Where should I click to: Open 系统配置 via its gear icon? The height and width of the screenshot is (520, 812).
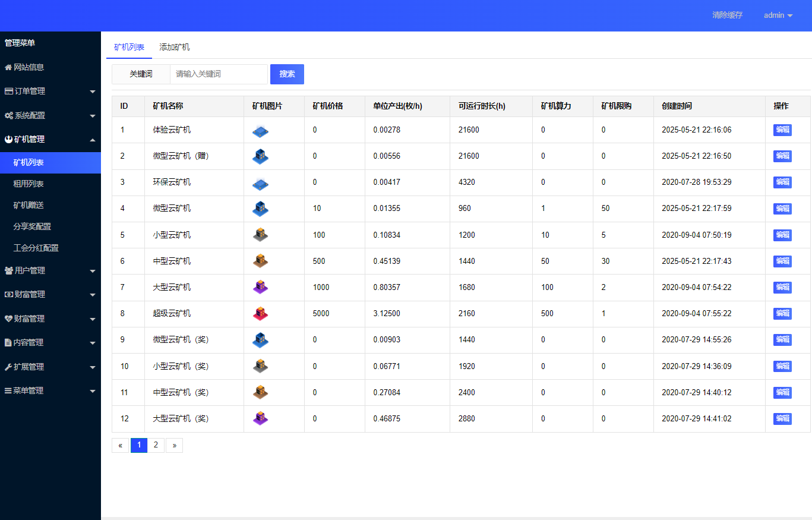click(x=8, y=115)
